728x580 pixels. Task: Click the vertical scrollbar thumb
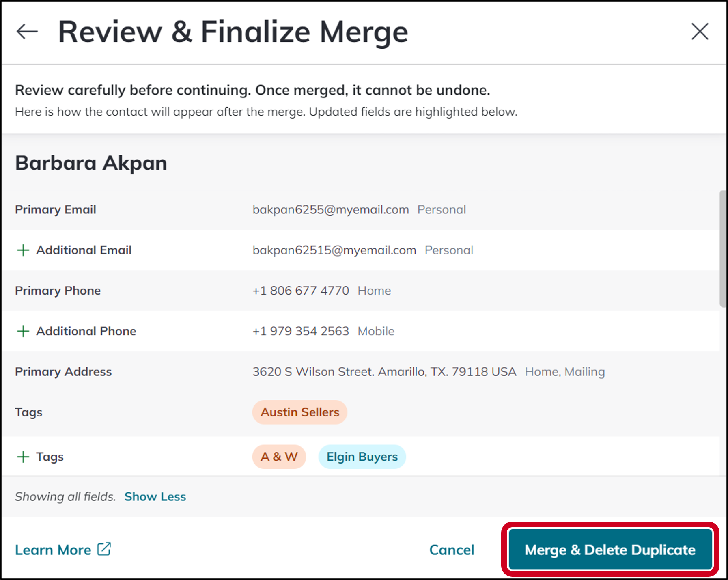pos(723,248)
